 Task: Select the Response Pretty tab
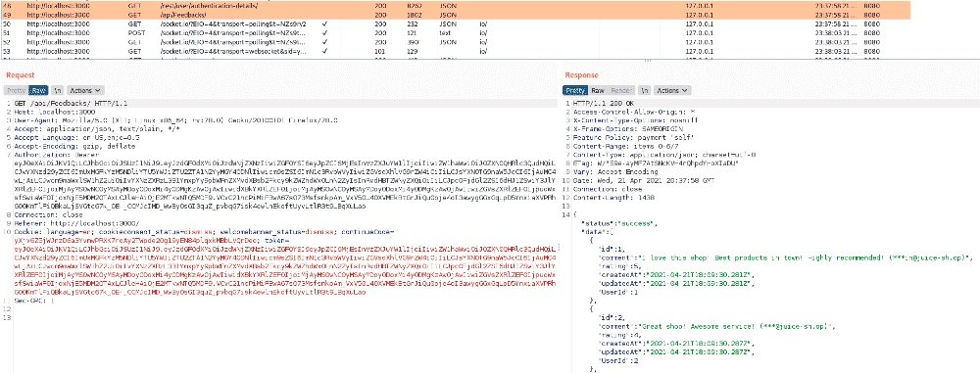click(575, 91)
